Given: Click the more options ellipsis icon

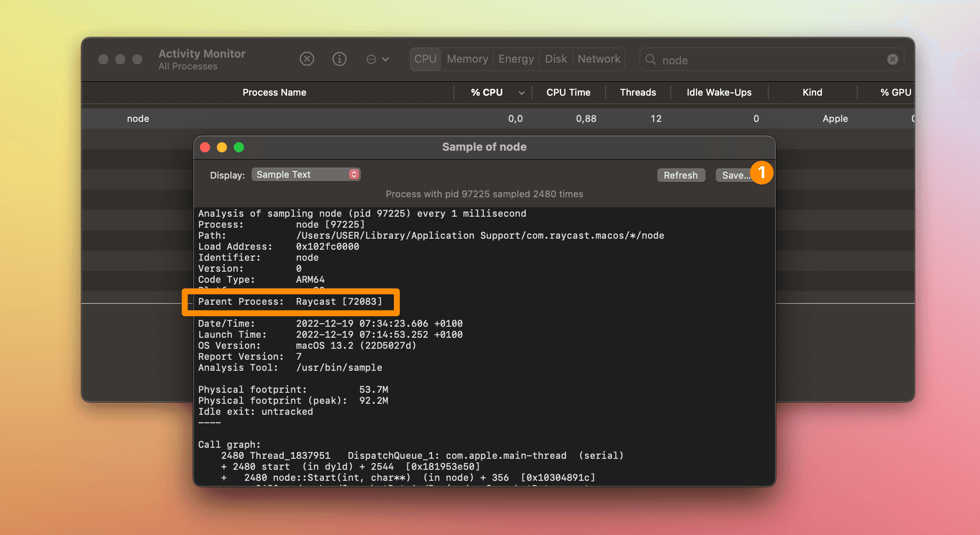Looking at the screenshot, I should click(377, 59).
